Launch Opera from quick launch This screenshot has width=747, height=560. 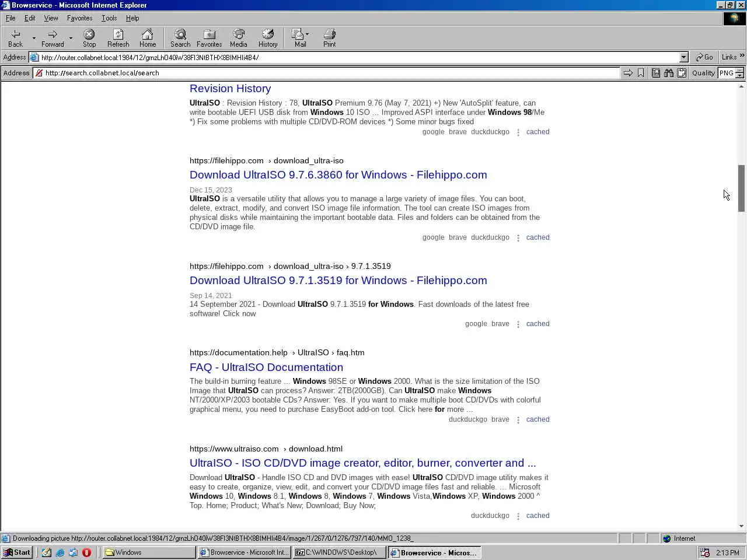coord(86,552)
